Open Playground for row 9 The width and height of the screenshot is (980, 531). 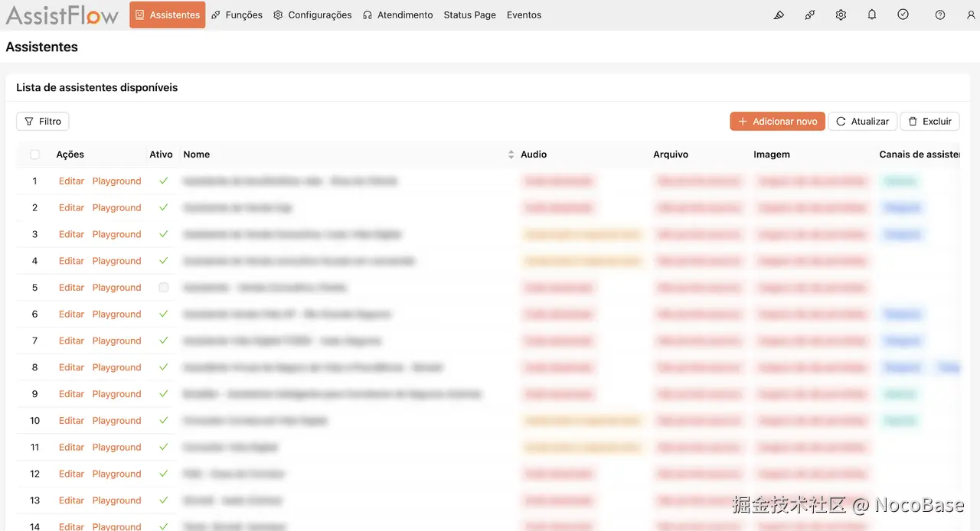click(x=116, y=394)
